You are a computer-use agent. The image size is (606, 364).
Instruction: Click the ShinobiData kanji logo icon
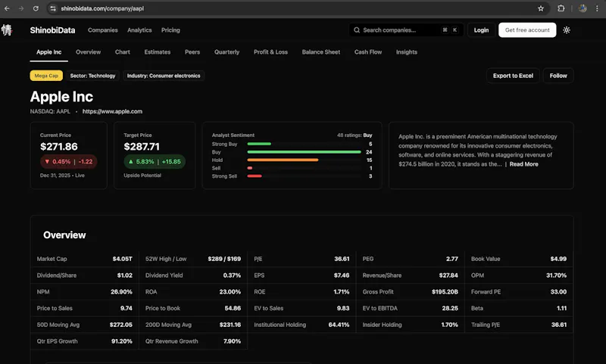(7, 30)
